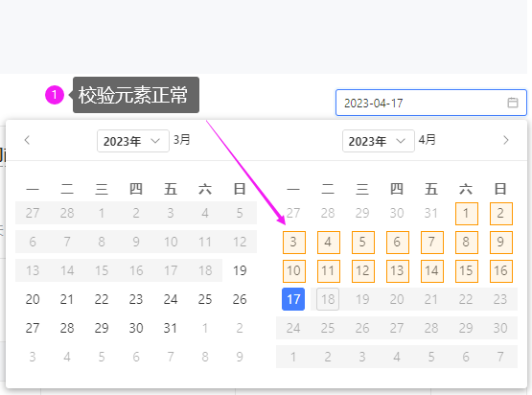The image size is (532, 395).
Task: Go to previous month with left arrow
Action: [27, 140]
